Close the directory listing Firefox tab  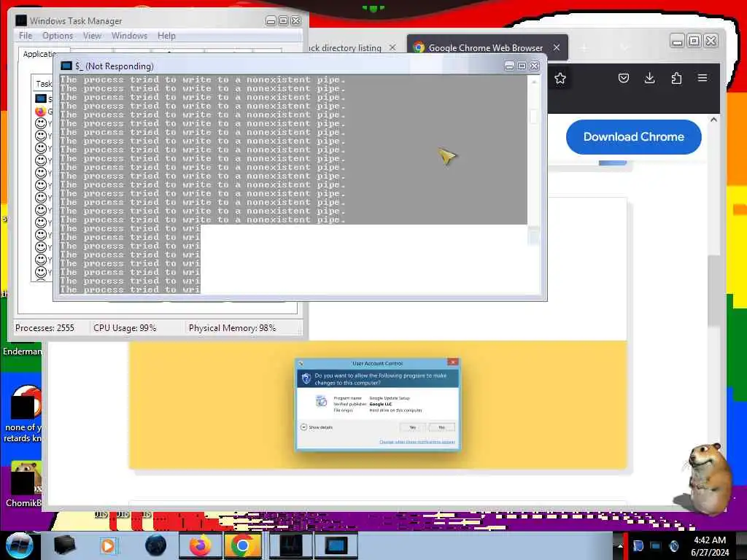tap(392, 47)
